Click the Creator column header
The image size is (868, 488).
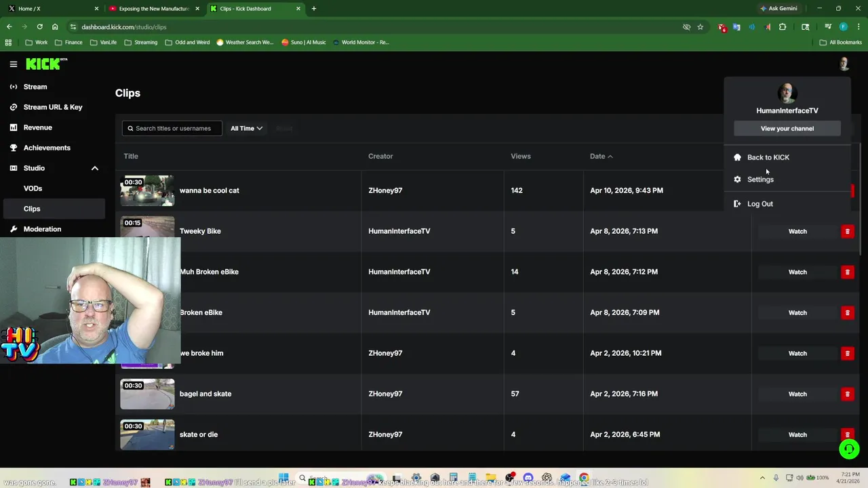tap(380, 157)
